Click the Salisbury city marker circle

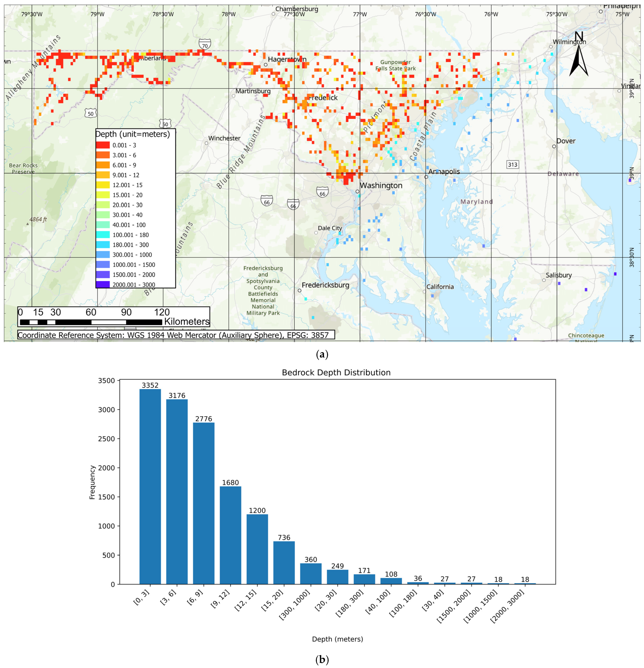544,280
